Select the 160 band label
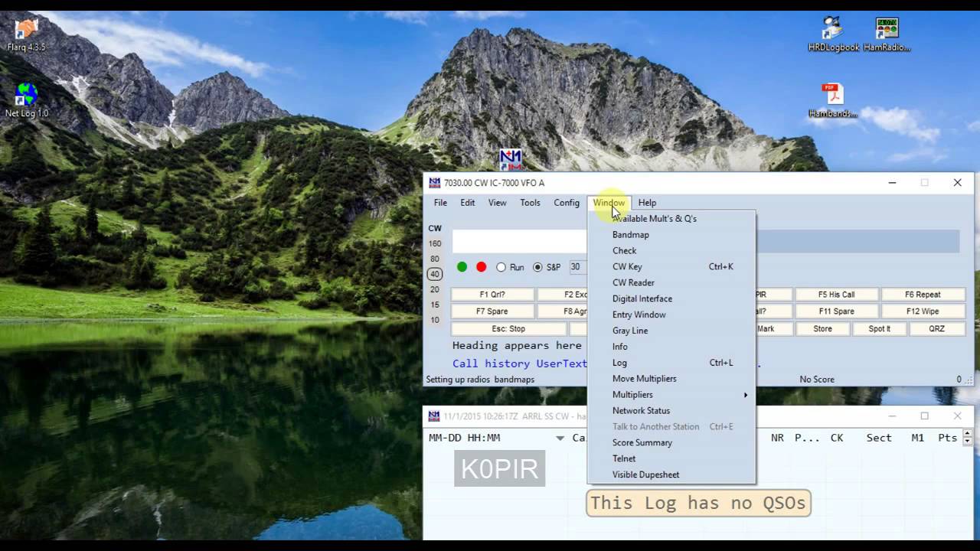The image size is (980, 551). [x=435, y=244]
